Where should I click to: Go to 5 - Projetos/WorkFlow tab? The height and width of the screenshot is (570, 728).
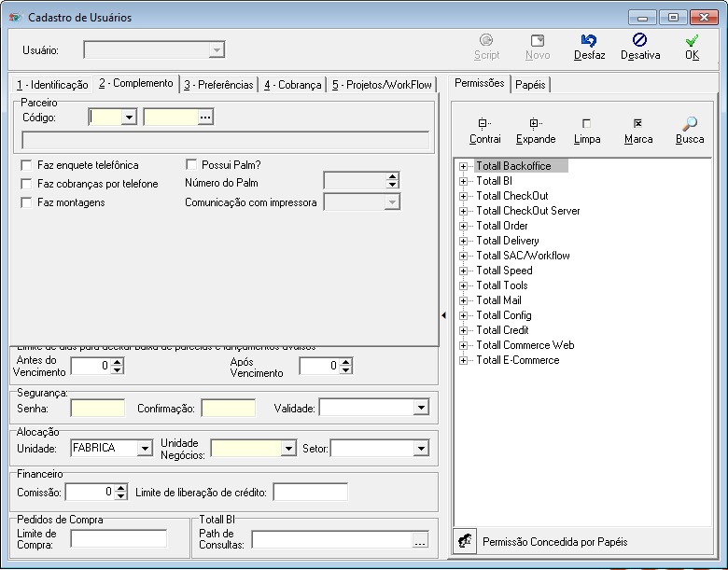(x=382, y=85)
